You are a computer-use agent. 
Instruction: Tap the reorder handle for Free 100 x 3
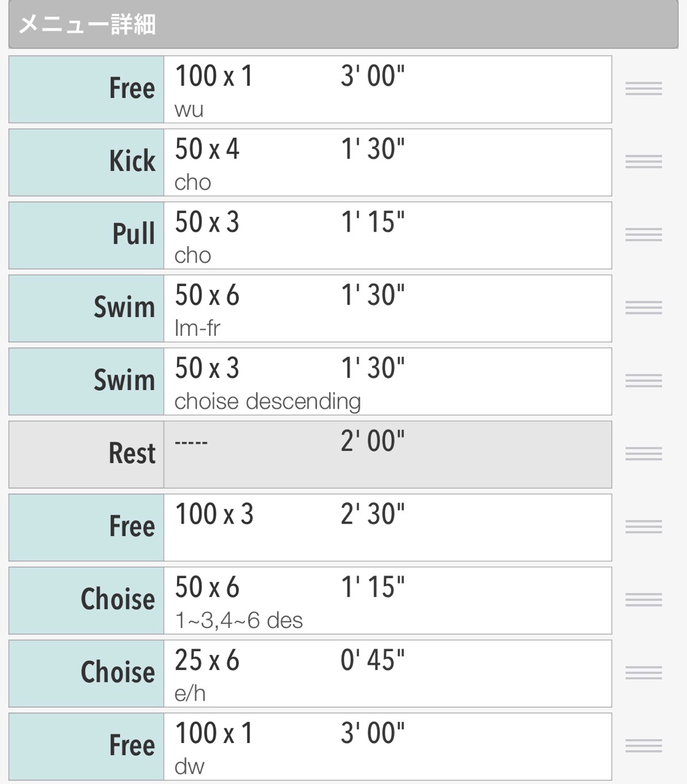[643, 527]
